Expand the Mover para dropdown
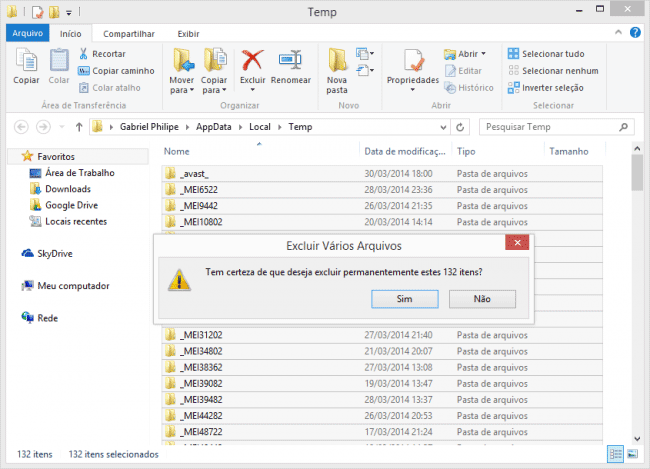650x469 pixels. pos(181,90)
